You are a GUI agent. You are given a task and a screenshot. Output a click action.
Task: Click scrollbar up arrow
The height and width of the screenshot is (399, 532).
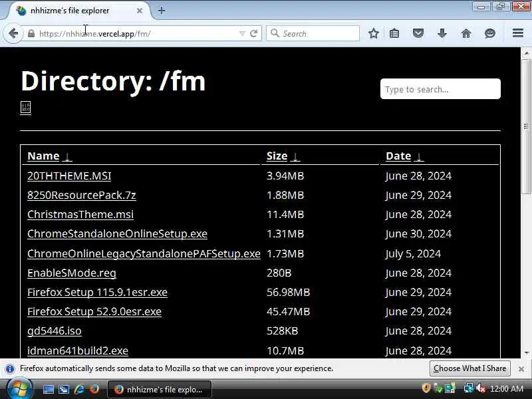pyautogui.click(x=526, y=53)
